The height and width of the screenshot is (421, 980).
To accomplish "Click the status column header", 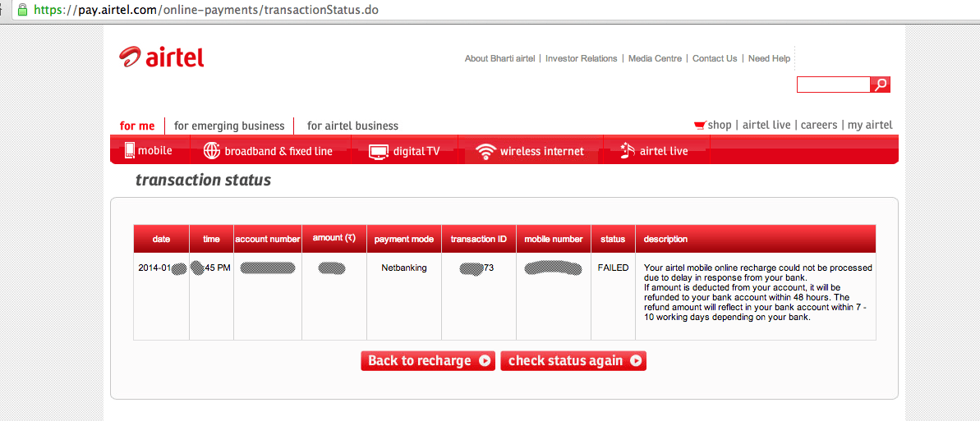I will (613, 239).
